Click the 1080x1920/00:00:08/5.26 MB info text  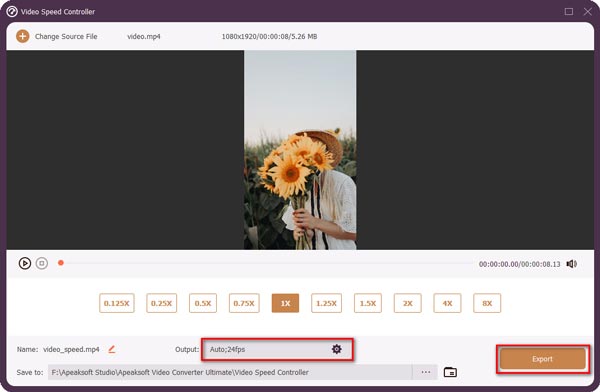(x=269, y=37)
